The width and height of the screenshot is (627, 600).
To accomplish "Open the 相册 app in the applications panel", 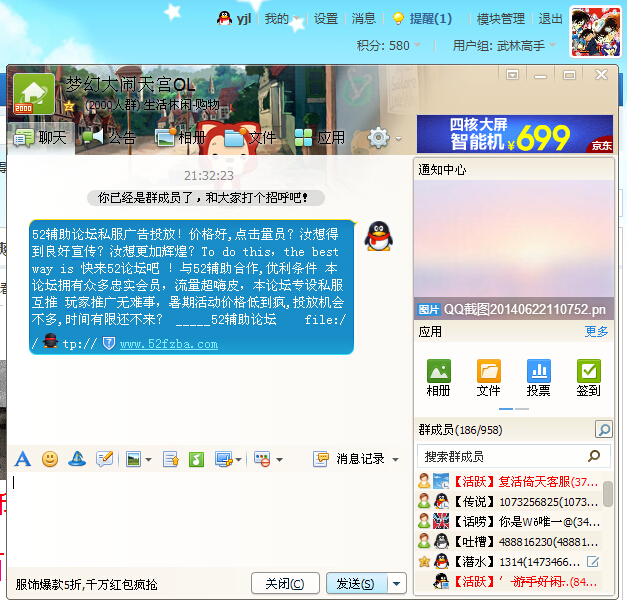I will pyautogui.click(x=439, y=378).
